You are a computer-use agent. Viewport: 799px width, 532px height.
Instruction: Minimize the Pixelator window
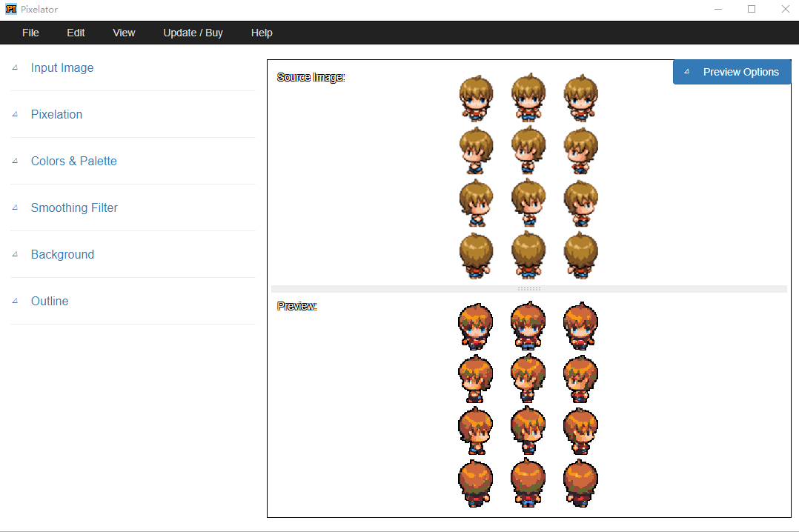point(718,9)
